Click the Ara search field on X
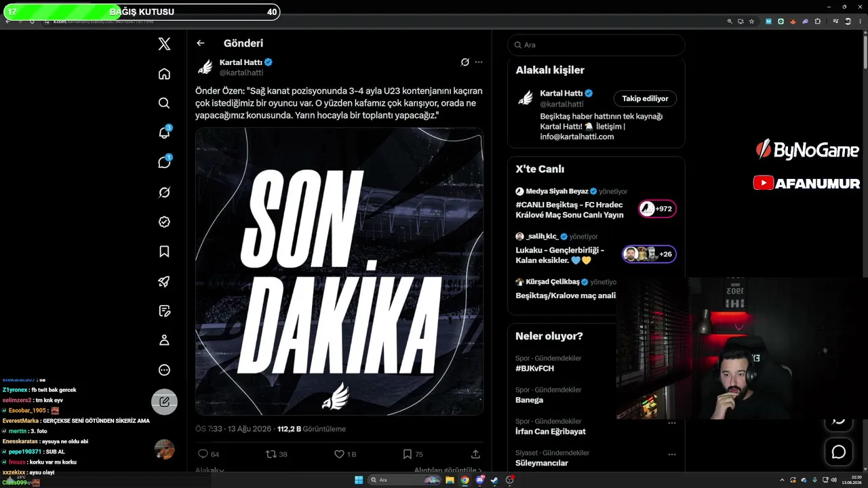 [x=596, y=45]
